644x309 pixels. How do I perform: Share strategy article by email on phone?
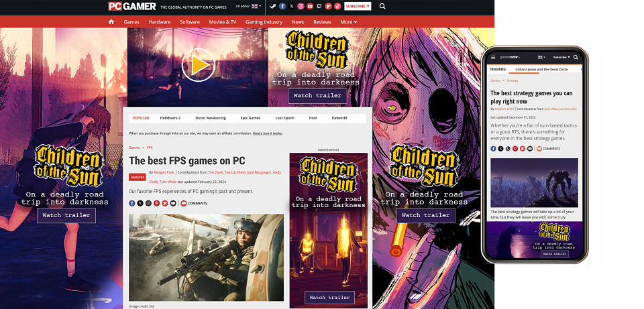(x=530, y=149)
